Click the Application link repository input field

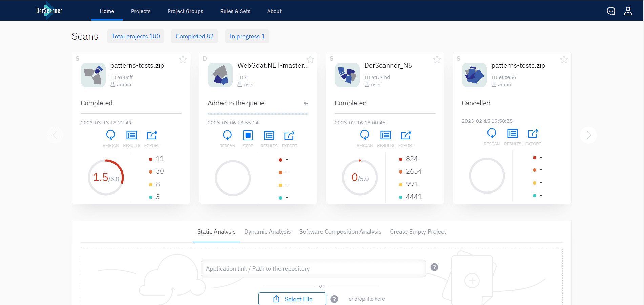pyautogui.click(x=313, y=268)
